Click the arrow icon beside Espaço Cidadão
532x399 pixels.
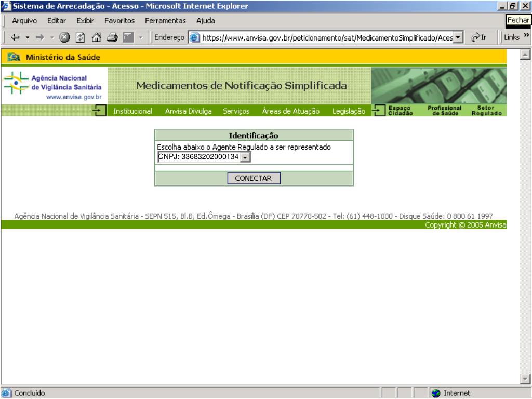click(x=378, y=111)
